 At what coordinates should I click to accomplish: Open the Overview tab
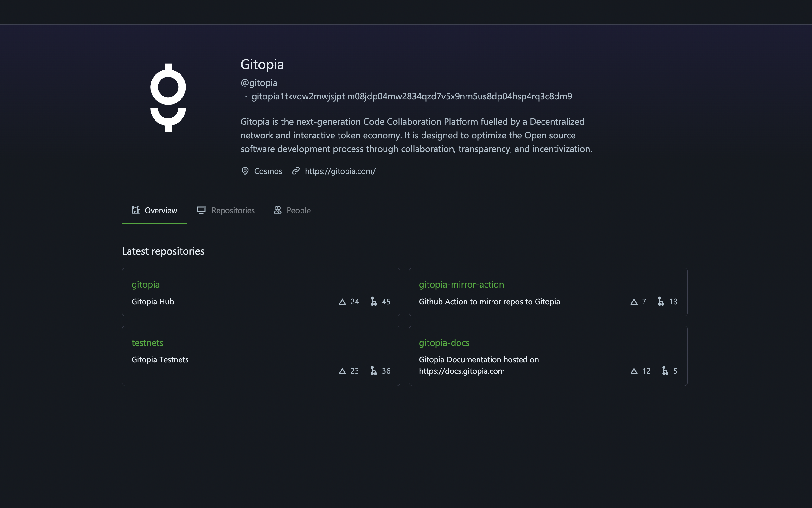pos(154,210)
